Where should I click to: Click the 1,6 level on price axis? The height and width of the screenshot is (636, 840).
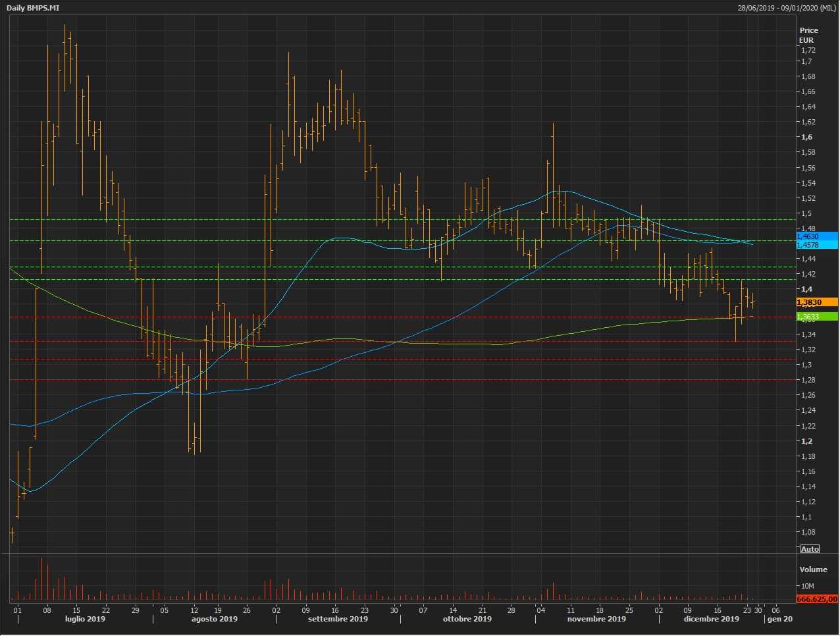tap(806, 137)
